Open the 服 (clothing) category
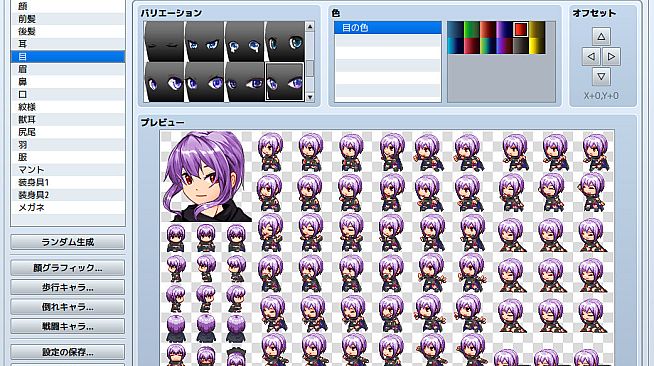654x366 pixels. click(x=68, y=157)
